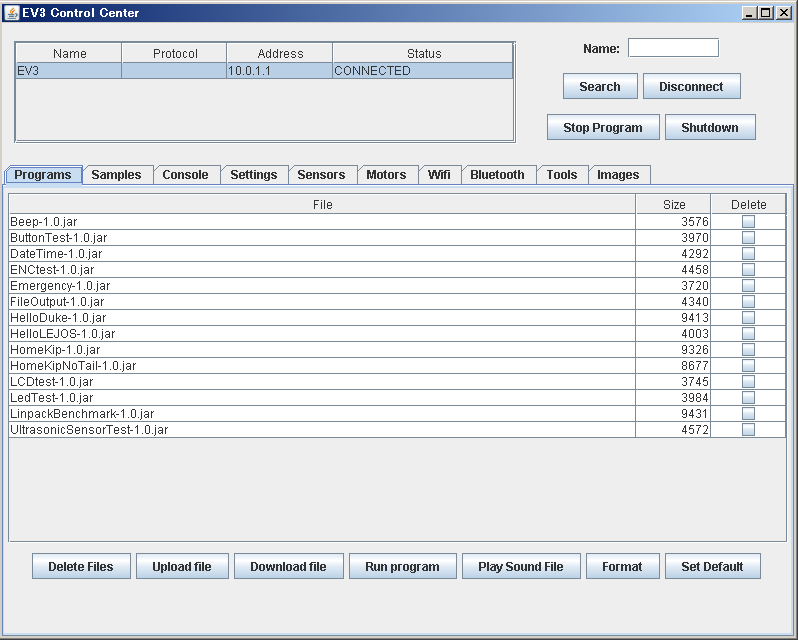The height and width of the screenshot is (640, 798).
Task: Tick the Delete checkbox for HomeKip-1.0.jar
Action: tap(748, 350)
